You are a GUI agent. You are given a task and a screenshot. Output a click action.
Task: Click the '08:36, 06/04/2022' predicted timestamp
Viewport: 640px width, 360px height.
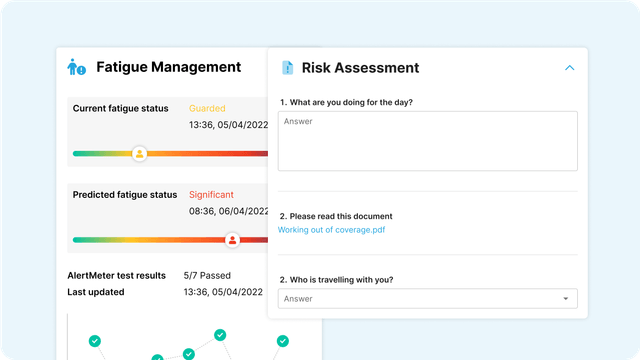[228, 211]
